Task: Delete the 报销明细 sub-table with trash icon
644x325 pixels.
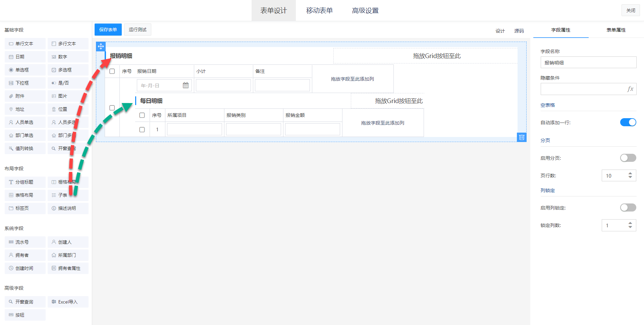Action: pyautogui.click(x=522, y=137)
